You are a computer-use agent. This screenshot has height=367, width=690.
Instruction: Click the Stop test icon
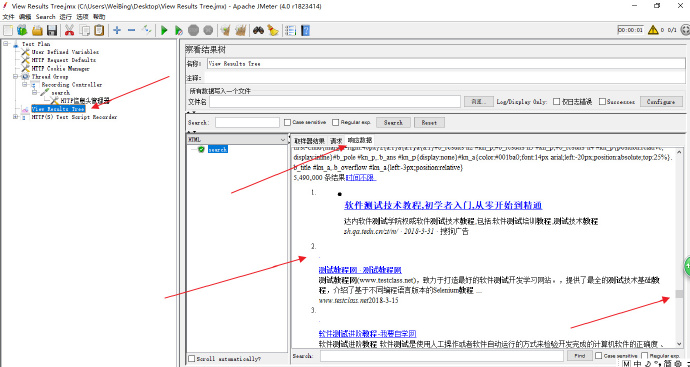pos(193,30)
